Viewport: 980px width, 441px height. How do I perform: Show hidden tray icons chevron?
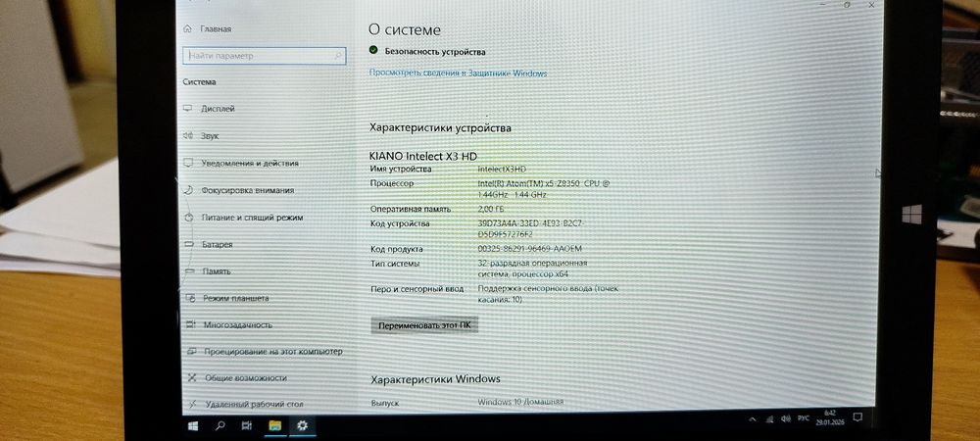tap(753, 419)
